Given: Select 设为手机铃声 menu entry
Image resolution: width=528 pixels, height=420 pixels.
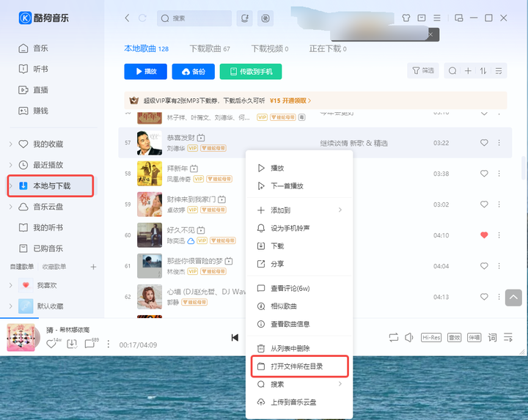Looking at the screenshot, I should [299, 228].
